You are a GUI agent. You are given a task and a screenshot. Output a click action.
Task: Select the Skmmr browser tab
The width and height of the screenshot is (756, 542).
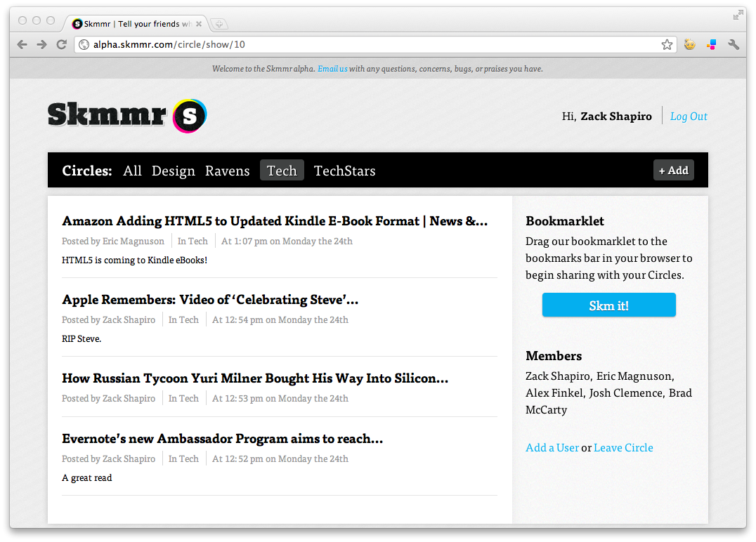pos(136,24)
